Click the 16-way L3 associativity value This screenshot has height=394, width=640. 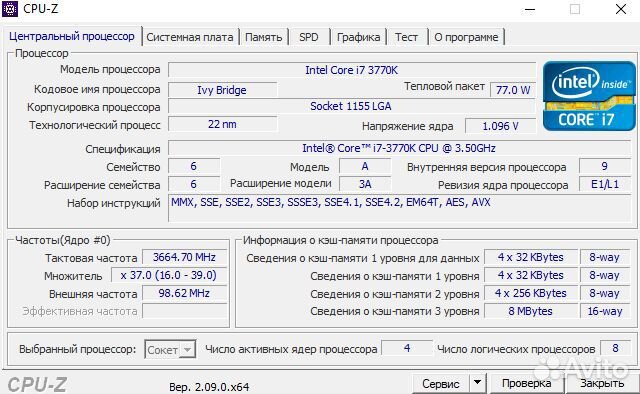605,311
